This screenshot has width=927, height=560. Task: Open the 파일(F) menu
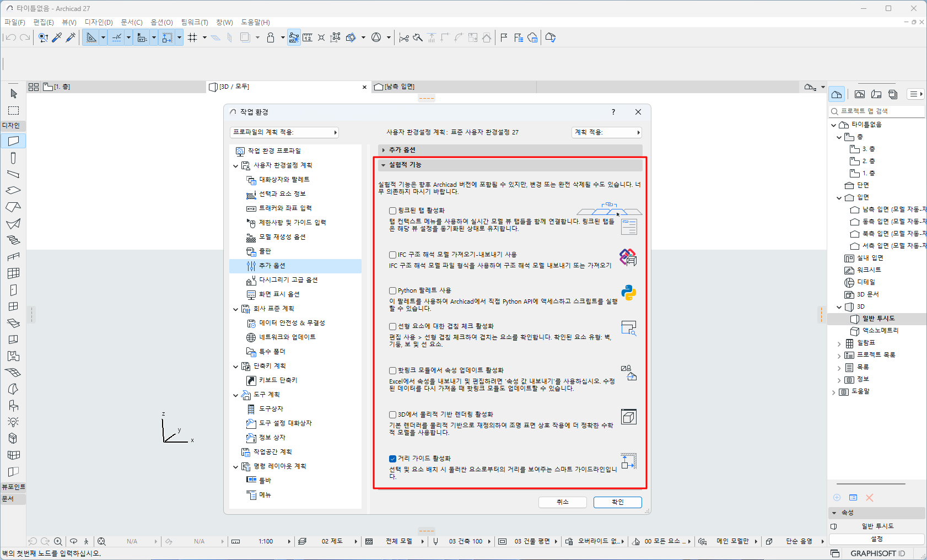(x=15, y=22)
